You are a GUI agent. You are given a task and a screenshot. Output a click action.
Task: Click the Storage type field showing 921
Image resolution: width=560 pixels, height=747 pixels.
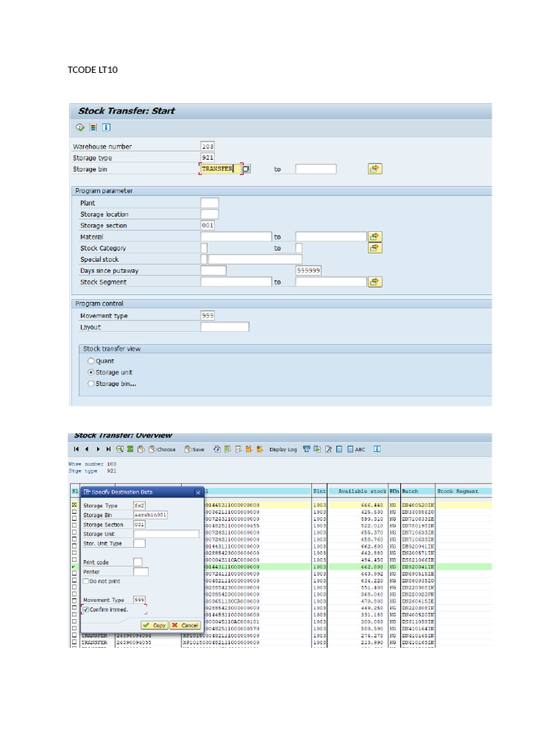(208, 158)
